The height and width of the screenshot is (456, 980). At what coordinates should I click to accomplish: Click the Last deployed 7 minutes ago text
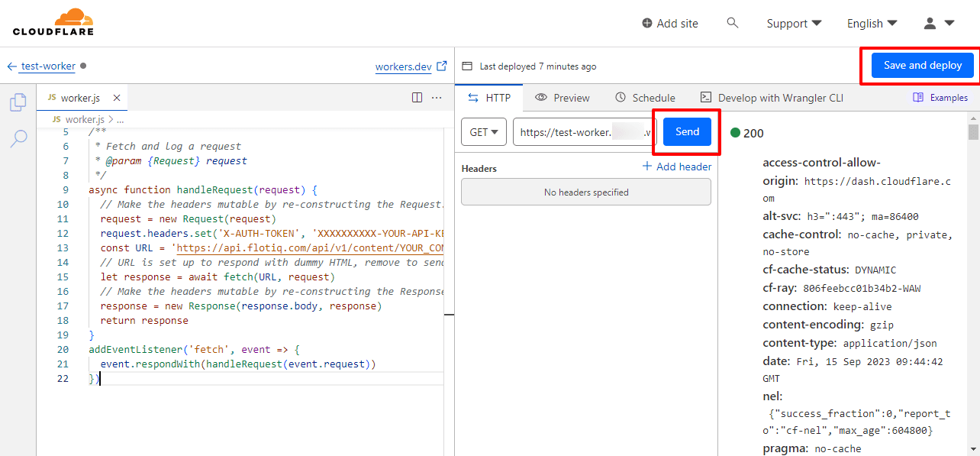point(538,66)
